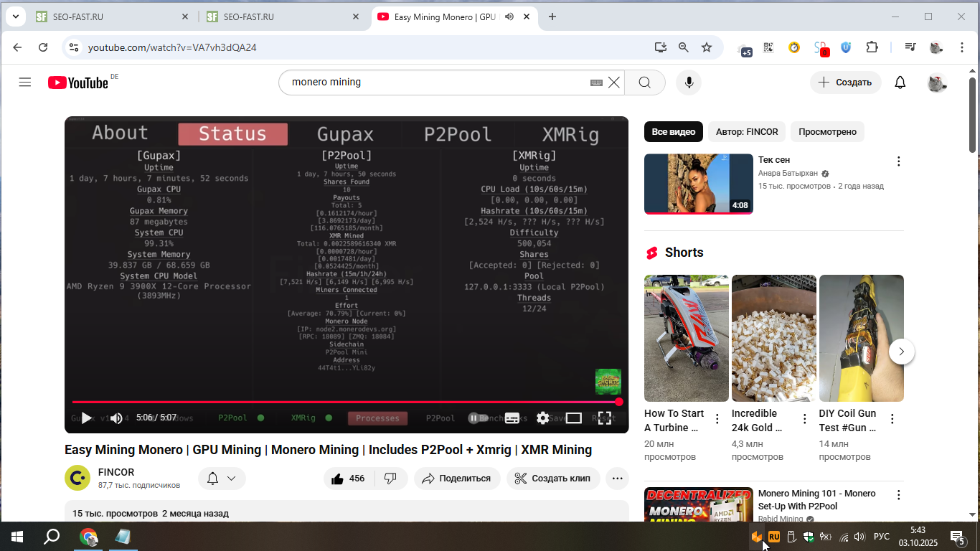980x551 pixels.
Task: Dislike the video
Action: [391, 479]
